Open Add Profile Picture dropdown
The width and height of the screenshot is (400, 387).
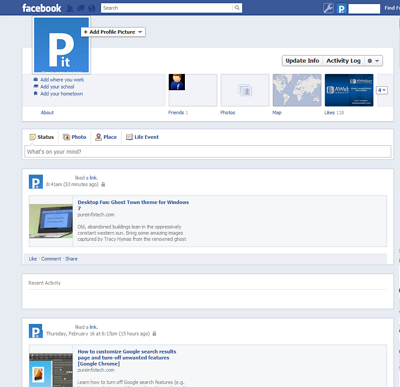[113, 32]
